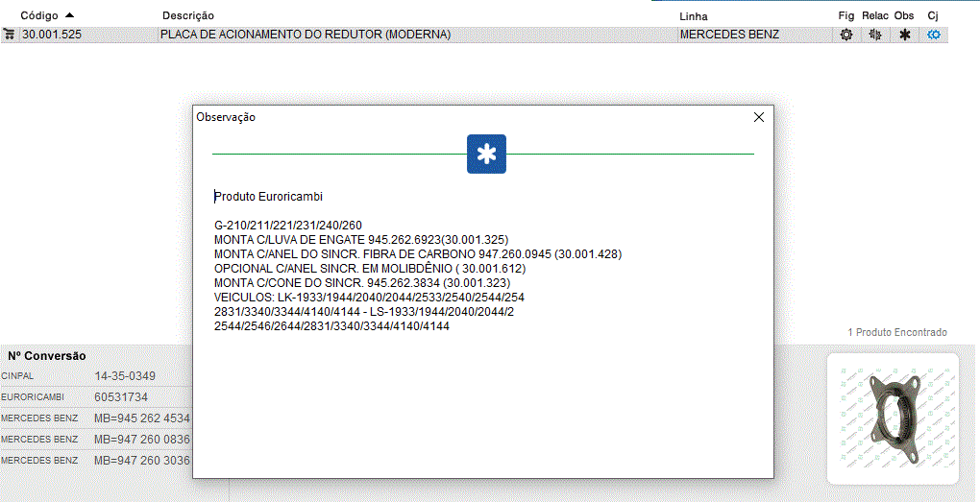The width and height of the screenshot is (980, 502).
Task: Open the Fig gear icon in the product row
Action: tap(845, 35)
